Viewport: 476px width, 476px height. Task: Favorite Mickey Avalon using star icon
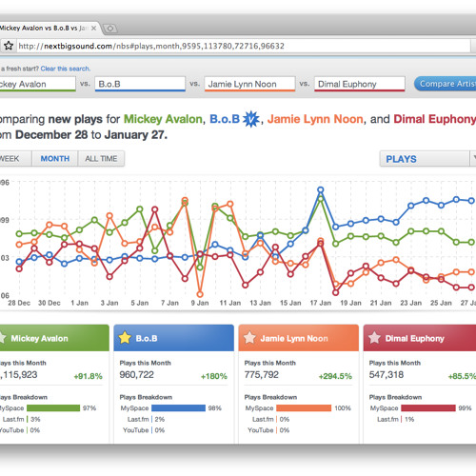(x=2, y=338)
